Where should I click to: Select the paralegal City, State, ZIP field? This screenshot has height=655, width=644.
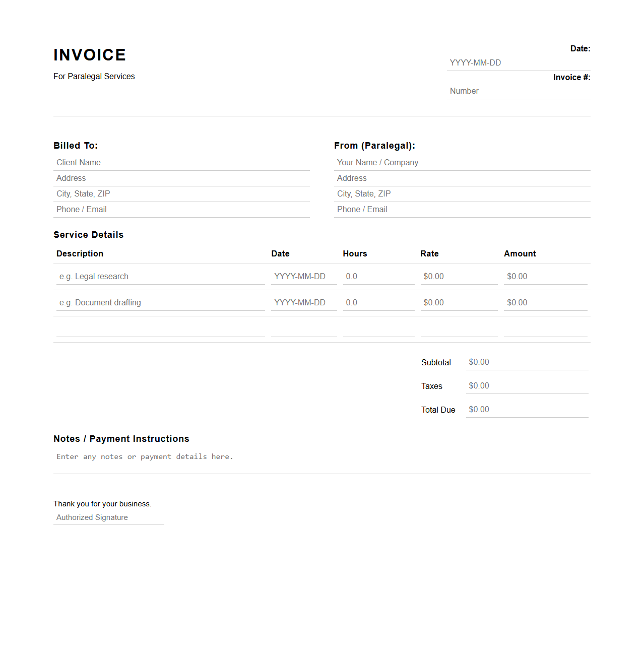(x=462, y=193)
